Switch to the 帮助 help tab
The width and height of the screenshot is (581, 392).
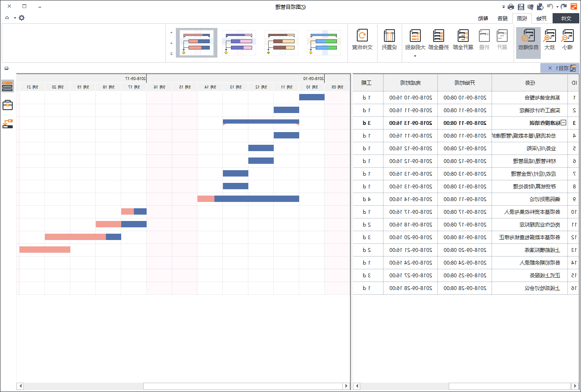(x=483, y=18)
